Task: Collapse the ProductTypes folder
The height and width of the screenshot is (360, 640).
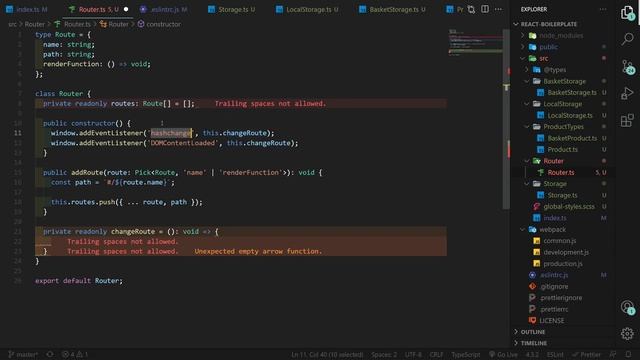Action: (564, 127)
